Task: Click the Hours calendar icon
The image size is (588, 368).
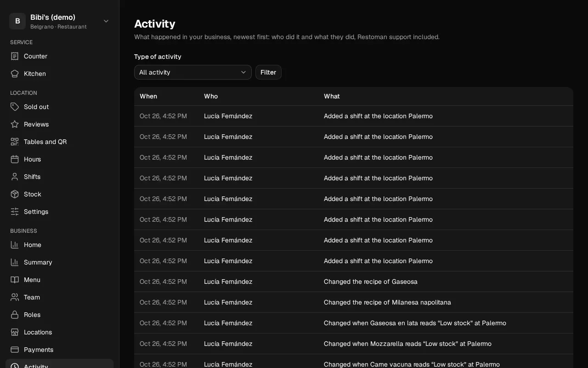Action: point(15,159)
